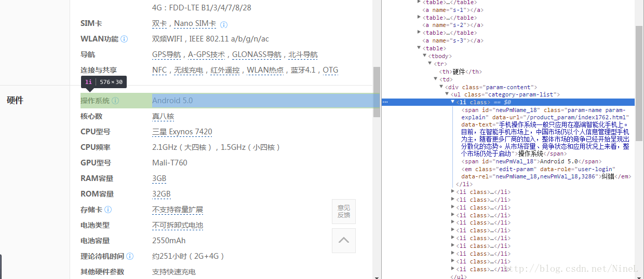Viewport: 644px width, 279px height.
Task: Select the em edit-param 纠错 node
Action: pos(546,173)
